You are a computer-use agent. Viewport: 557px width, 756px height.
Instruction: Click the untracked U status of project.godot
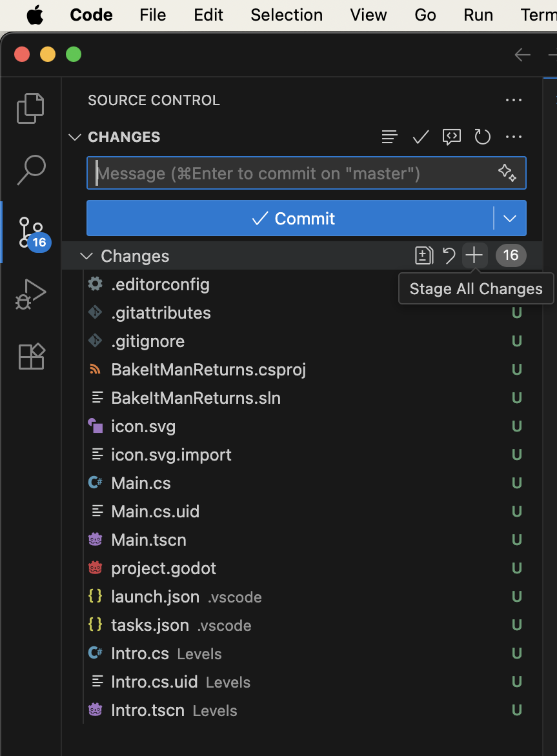point(517,568)
